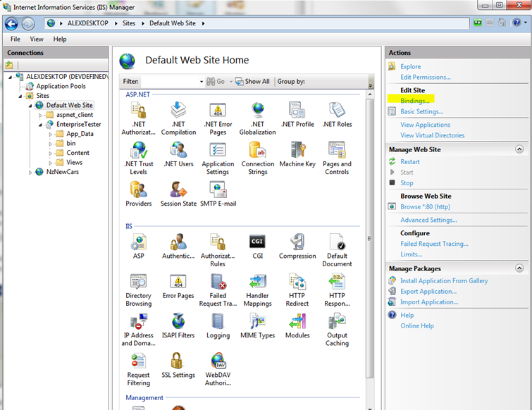
Task: Click the Show All button
Action: 252,82
